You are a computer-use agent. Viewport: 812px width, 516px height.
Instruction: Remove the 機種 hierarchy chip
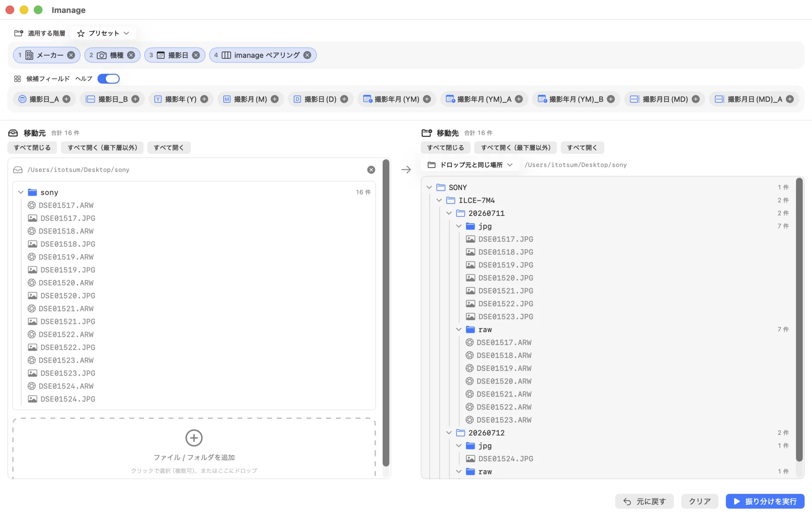click(x=131, y=55)
